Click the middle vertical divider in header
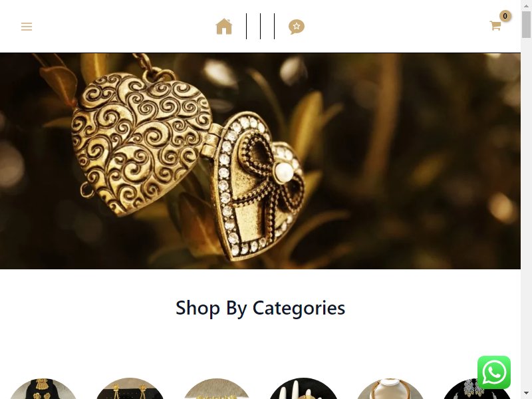 coord(260,26)
